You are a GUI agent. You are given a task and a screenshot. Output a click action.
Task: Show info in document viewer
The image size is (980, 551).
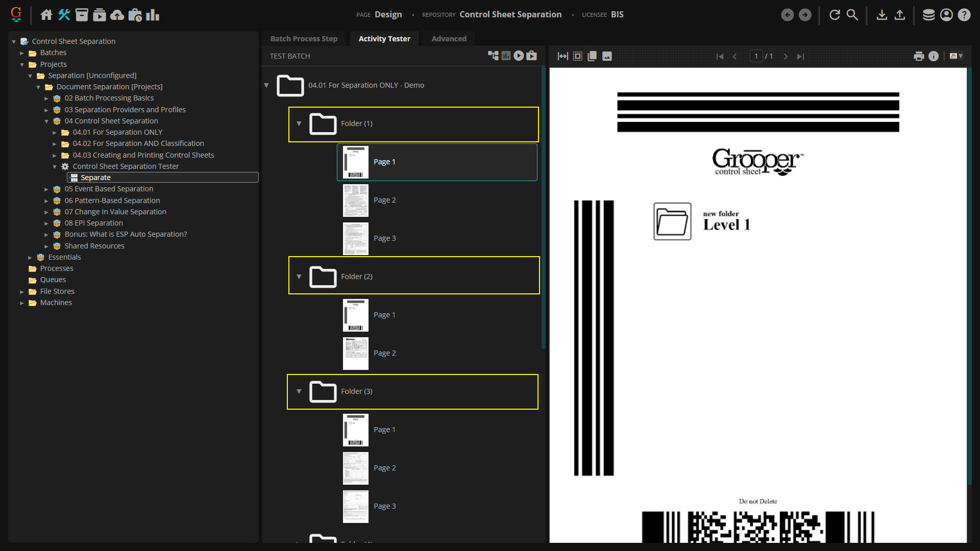[x=934, y=56]
